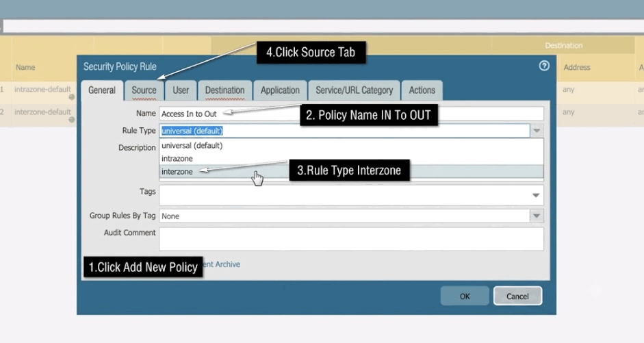Choose the intrazone rule type option
The width and height of the screenshot is (644, 343).
tap(352, 159)
